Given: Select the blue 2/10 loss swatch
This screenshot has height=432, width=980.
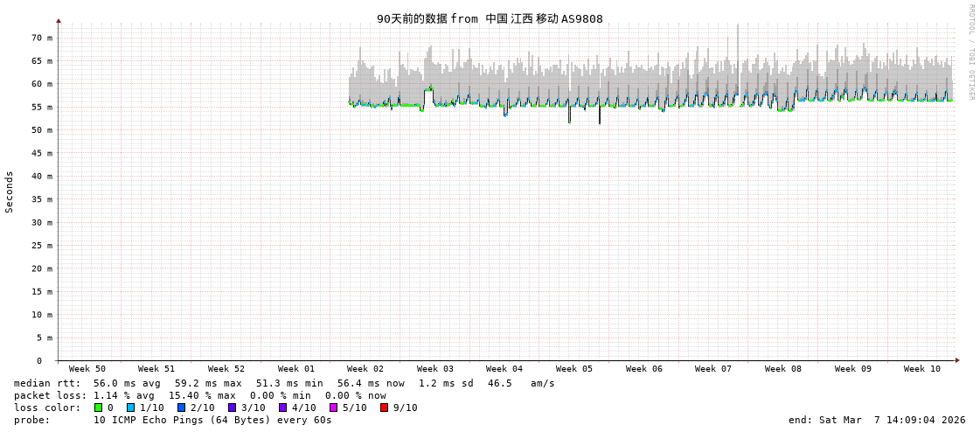Looking at the screenshot, I should [181, 408].
